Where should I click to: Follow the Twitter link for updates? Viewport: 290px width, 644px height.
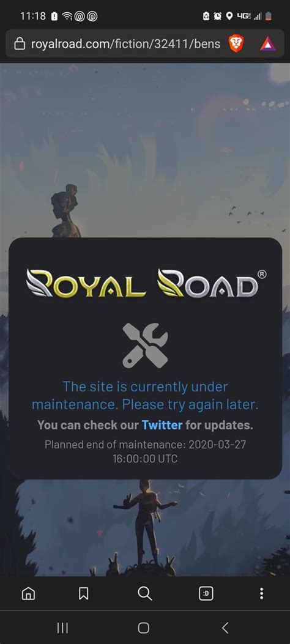pyautogui.click(x=162, y=424)
